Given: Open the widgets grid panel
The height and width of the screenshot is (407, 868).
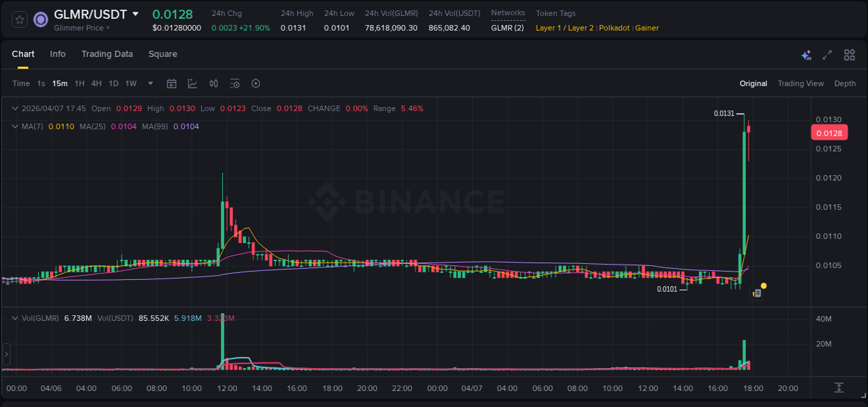Looking at the screenshot, I should pyautogui.click(x=849, y=54).
